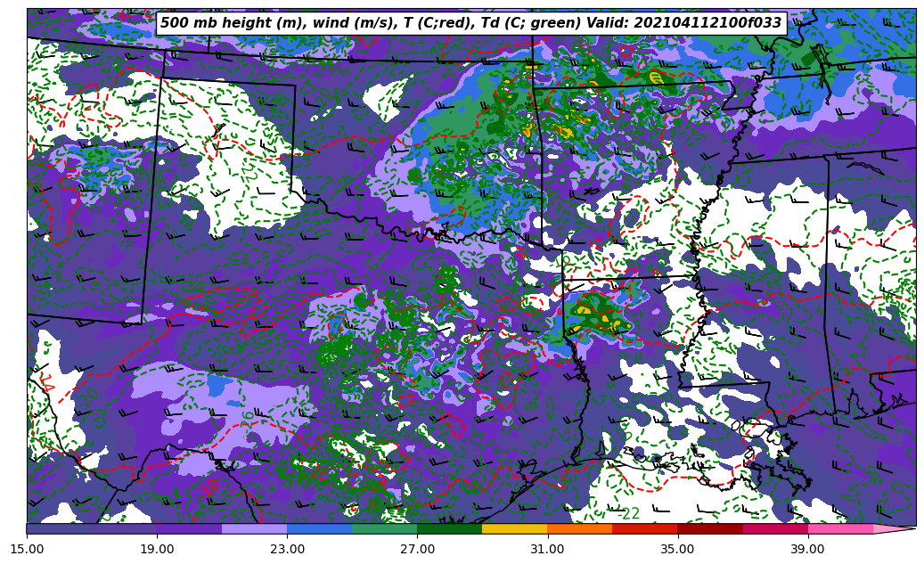Click the 19.00 colorbar tick label

point(157,550)
